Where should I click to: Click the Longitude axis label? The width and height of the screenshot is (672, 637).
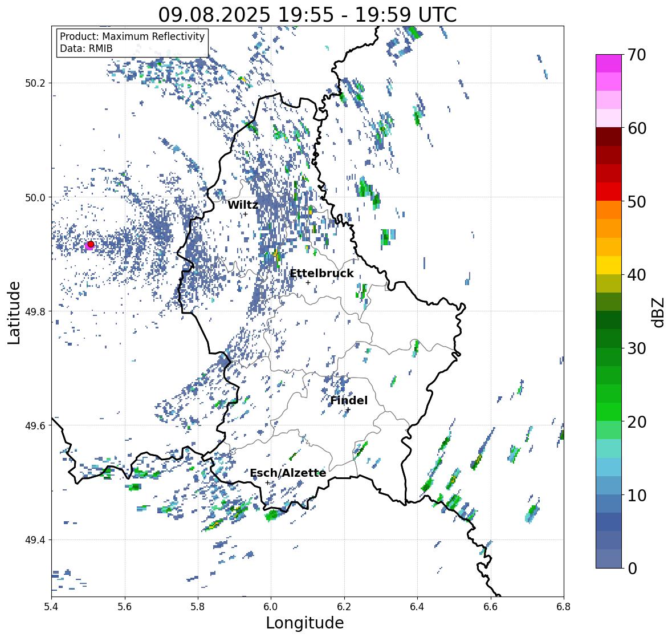tap(305, 623)
